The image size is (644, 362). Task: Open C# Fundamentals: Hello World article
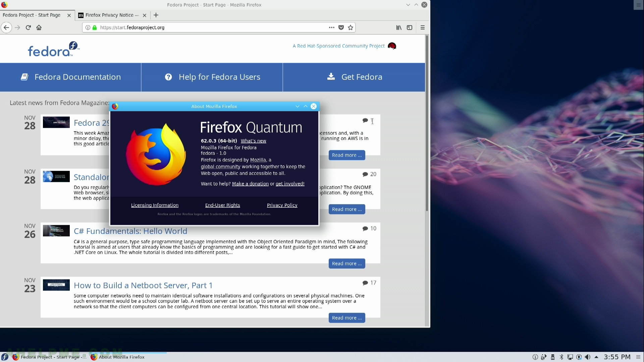click(x=130, y=231)
